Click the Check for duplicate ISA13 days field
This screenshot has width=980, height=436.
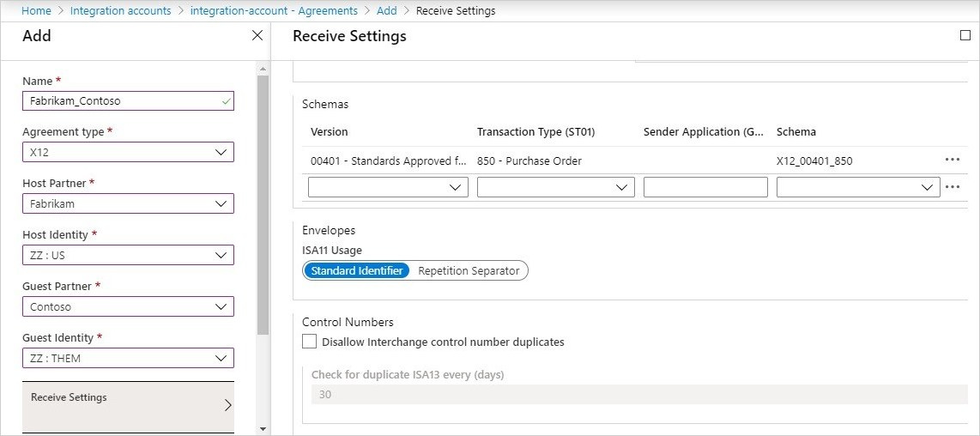(x=639, y=395)
